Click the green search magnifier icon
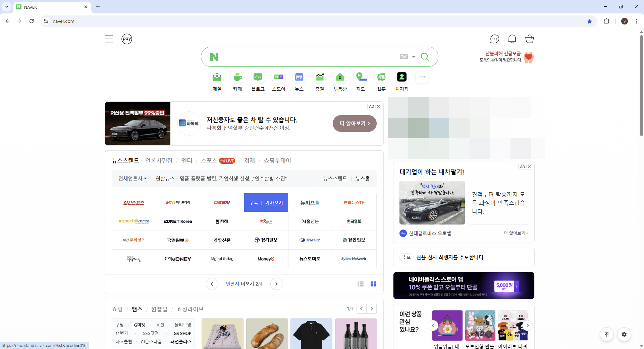Screen dimensions: 644x349 [425, 57]
